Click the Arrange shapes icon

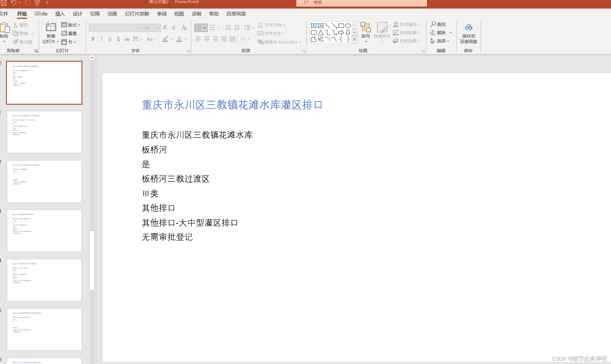click(365, 27)
